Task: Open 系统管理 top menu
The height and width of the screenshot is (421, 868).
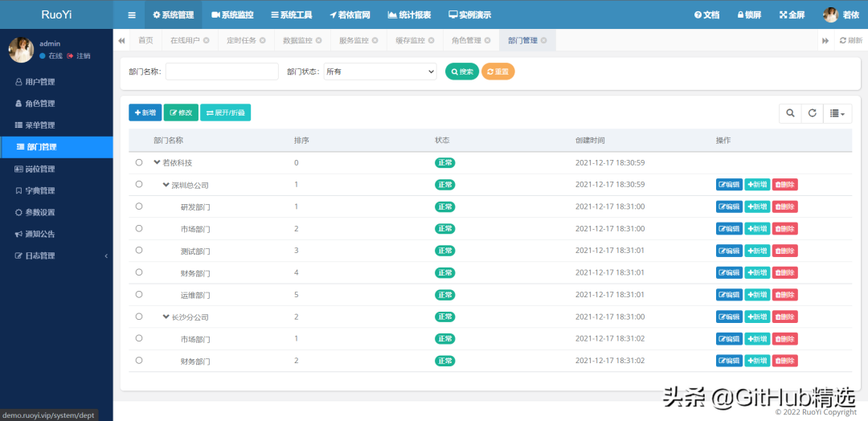Action: [x=174, y=15]
